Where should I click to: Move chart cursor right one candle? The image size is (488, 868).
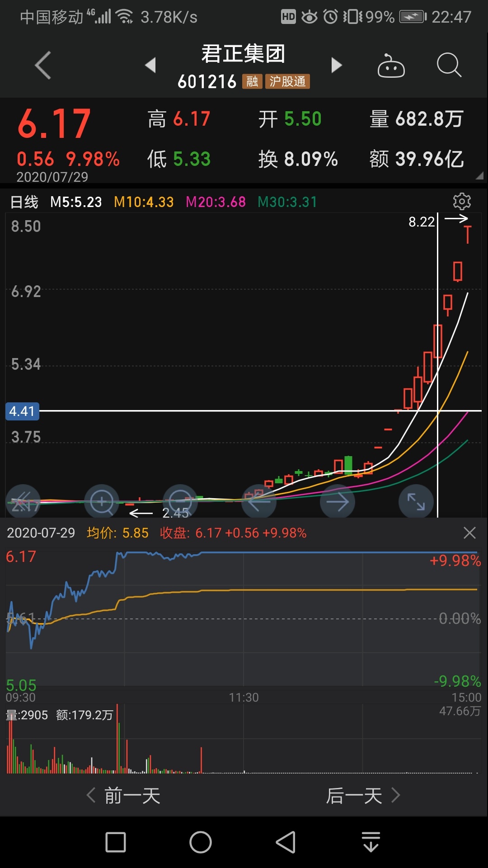tap(338, 501)
